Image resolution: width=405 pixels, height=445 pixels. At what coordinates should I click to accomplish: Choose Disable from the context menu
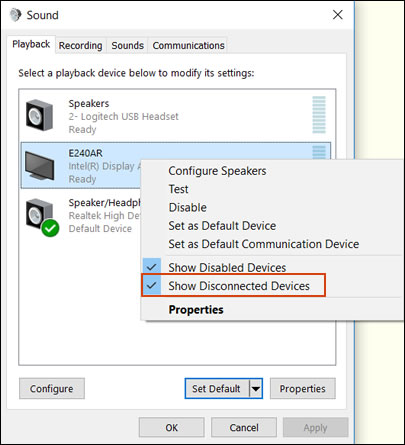(187, 207)
